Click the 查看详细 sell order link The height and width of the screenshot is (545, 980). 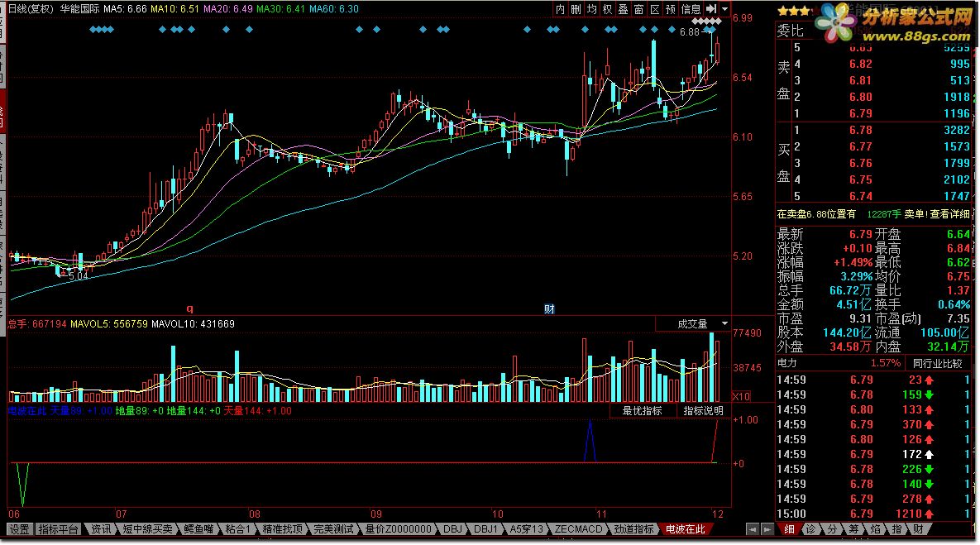pos(949,214)
